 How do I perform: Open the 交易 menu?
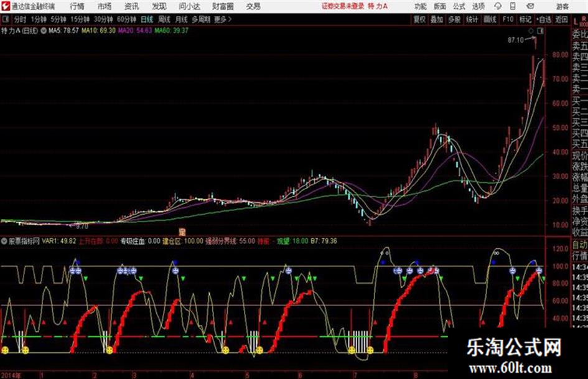pos(253,6)
